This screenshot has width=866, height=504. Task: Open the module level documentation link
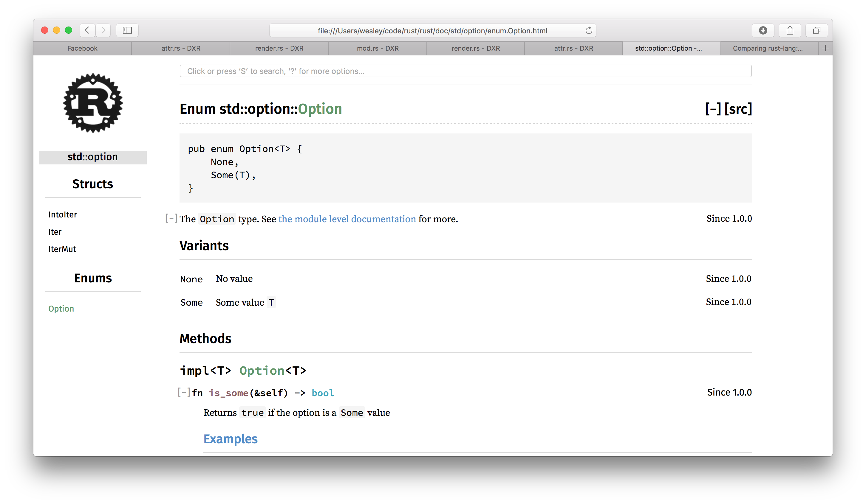pyautogui.click(x=347, y=219)
